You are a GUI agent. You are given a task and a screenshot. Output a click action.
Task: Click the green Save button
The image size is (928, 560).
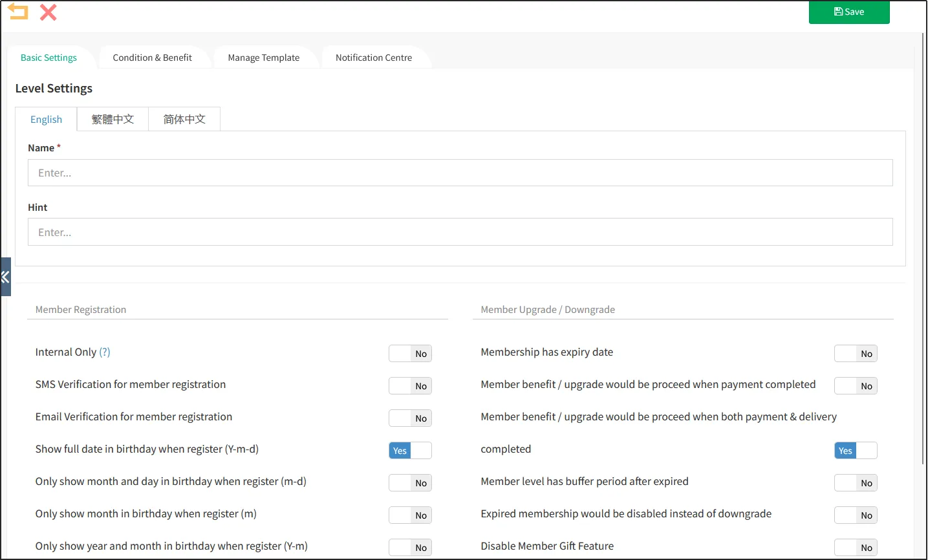pyautogui.click(x=848, y=12)
